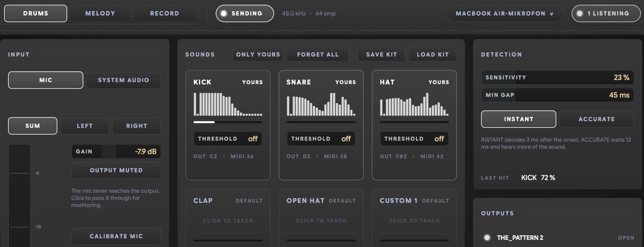Click the Forget All button
Screen dimensions: 644x247
318,54
